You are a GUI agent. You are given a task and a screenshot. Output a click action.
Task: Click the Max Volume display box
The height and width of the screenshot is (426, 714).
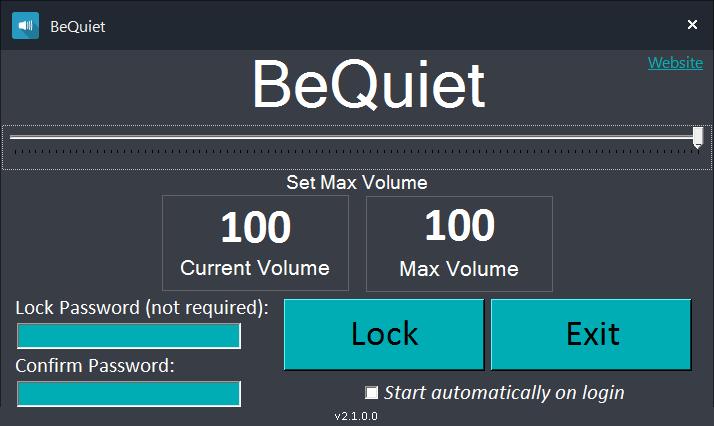pyautogui.click(x=459, y=243)
